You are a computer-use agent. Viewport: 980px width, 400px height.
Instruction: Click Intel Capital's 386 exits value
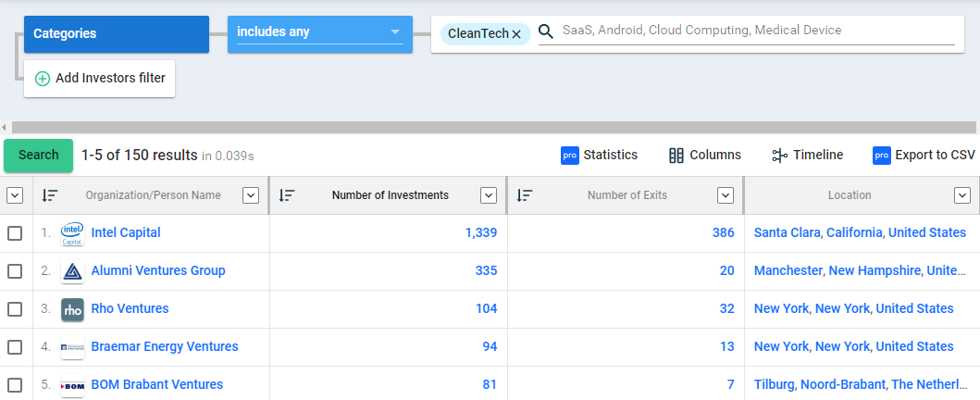pyautogui.click(x=723, y=233)
